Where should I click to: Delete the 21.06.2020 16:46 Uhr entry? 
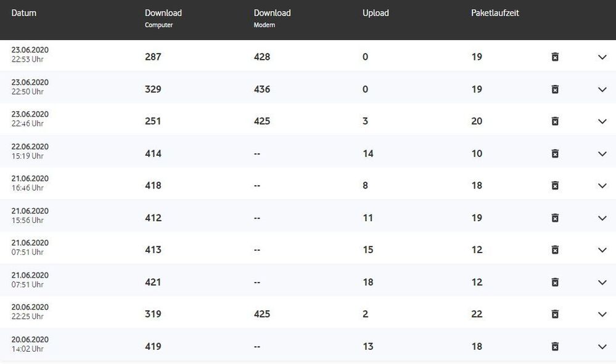pyautogui.click(x=555, y=185)
